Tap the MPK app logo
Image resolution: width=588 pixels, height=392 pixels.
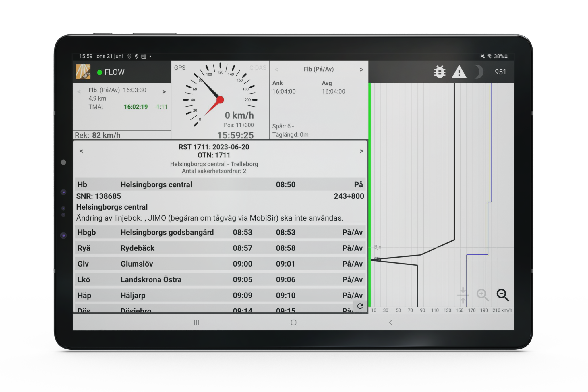click(83, 72)
